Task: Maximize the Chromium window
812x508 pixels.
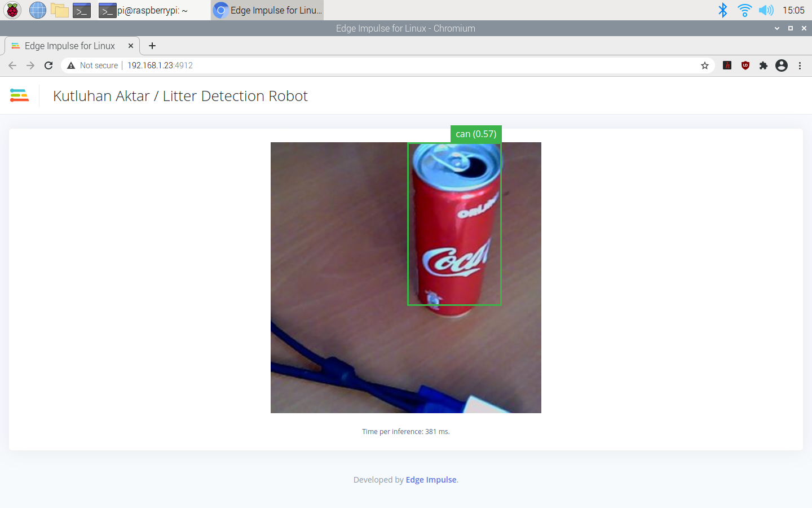Action: pos(791,28)
